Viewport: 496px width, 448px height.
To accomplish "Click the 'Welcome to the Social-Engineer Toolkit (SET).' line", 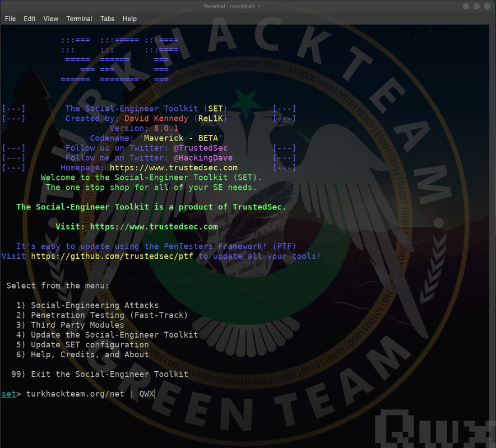I will [x=151, y=178].
